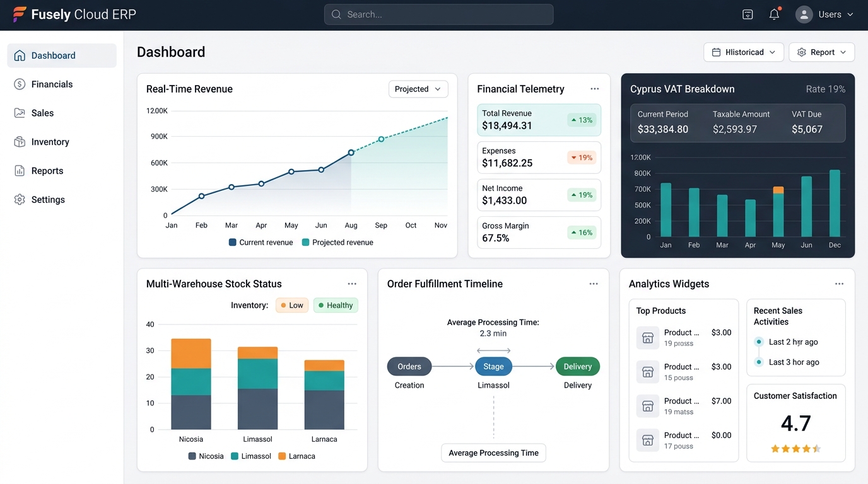Click the search input field

point(438,14)
